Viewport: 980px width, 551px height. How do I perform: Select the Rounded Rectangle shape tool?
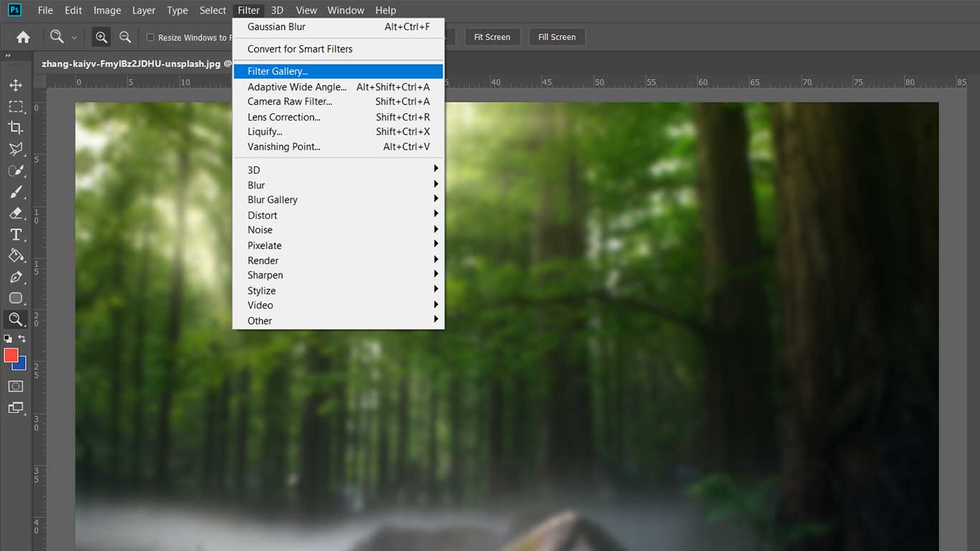point(15,298)
